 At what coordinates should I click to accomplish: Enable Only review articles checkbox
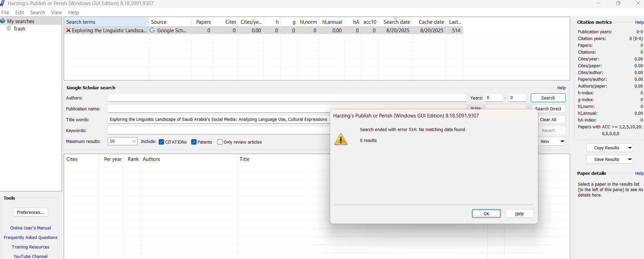[220, 142]
